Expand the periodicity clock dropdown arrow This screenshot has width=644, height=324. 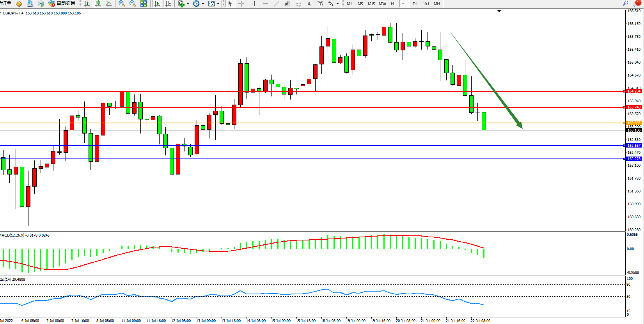coord(203,4)
